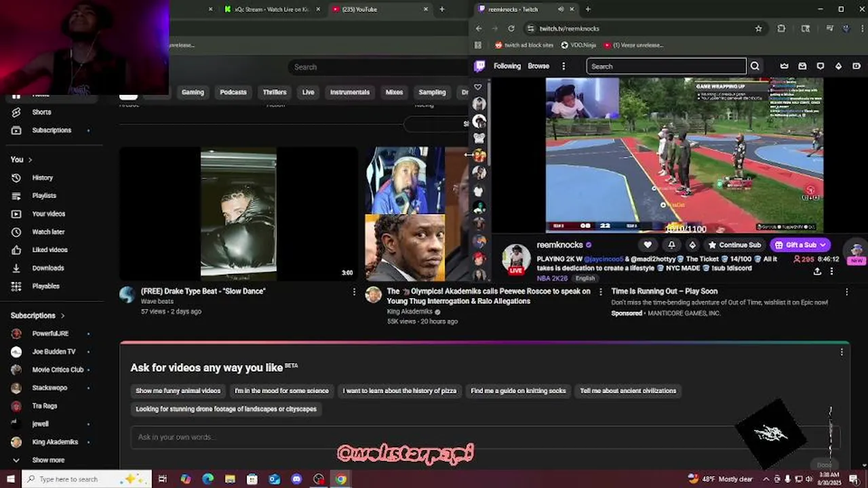
Task: Open options menu for Slow Dance video
Action: coord(353,292)
